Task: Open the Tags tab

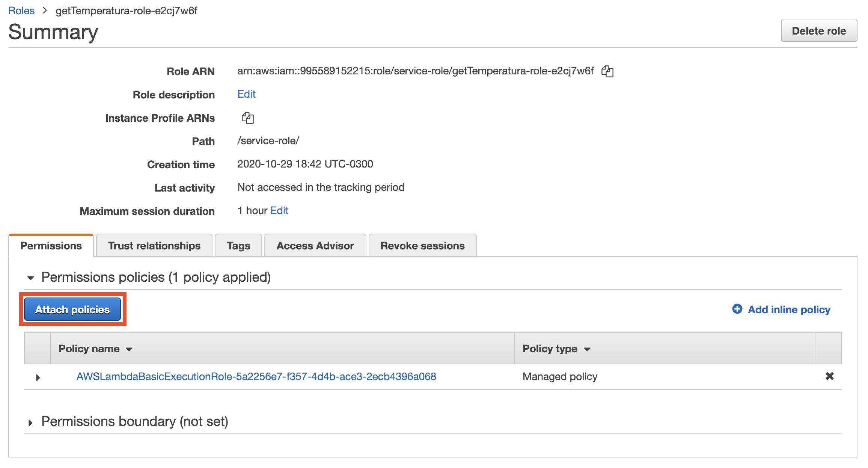Action: click(x=238, y=246)
